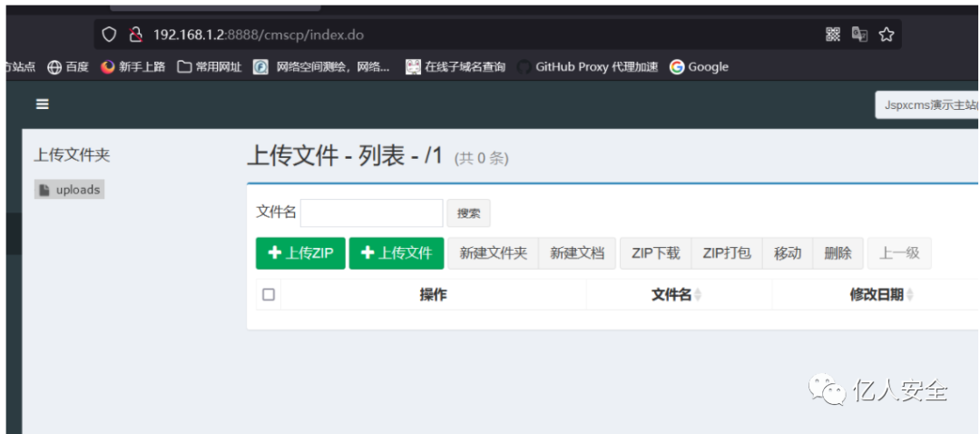Go up with the 上一级 button

[x=899, y=253]
